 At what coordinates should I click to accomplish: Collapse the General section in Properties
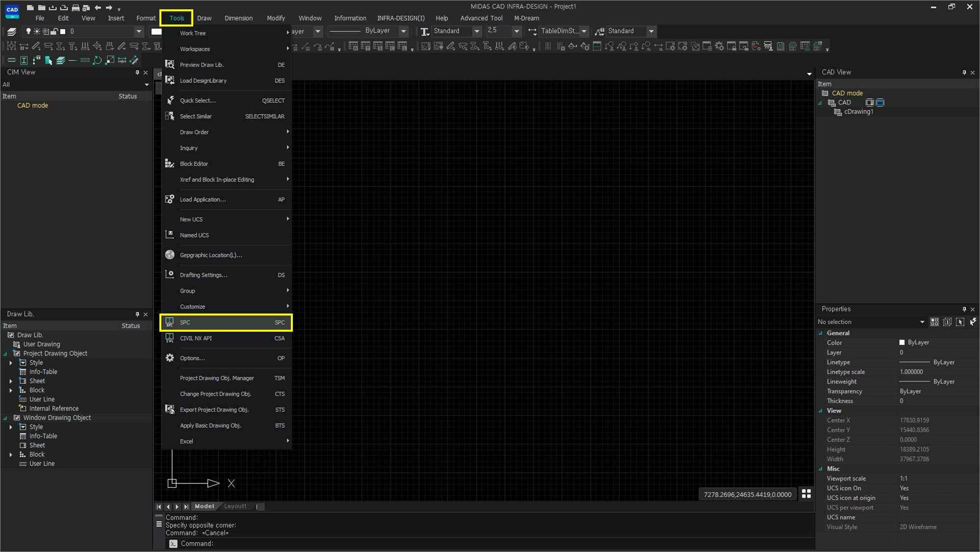coord(821,333)
